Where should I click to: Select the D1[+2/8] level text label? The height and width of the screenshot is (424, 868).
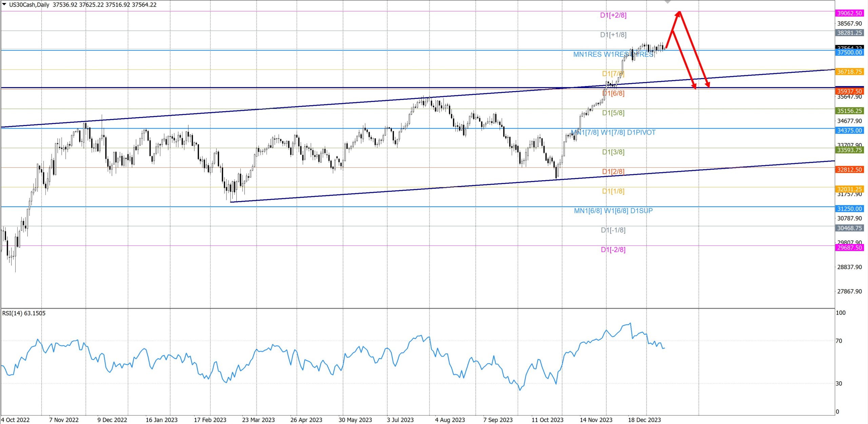coord(613,15)
